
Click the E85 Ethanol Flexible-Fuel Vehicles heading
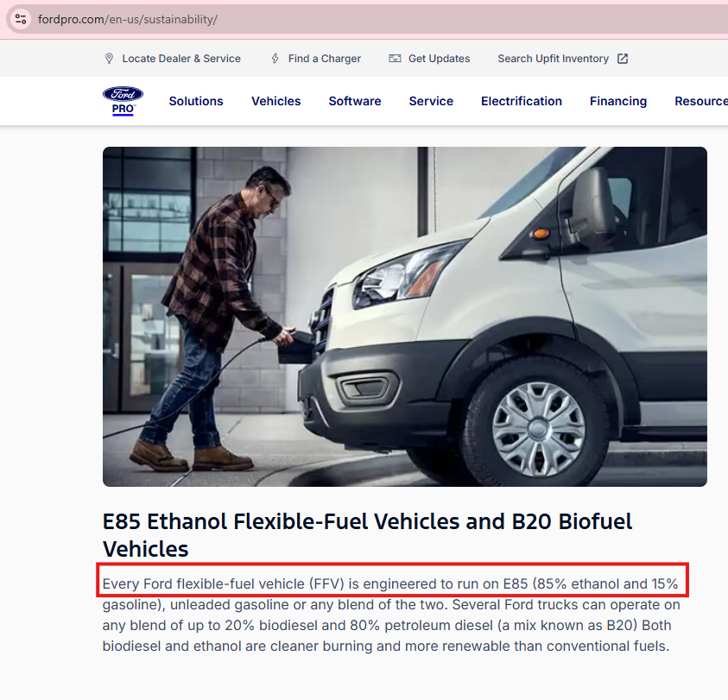(367, 535)
